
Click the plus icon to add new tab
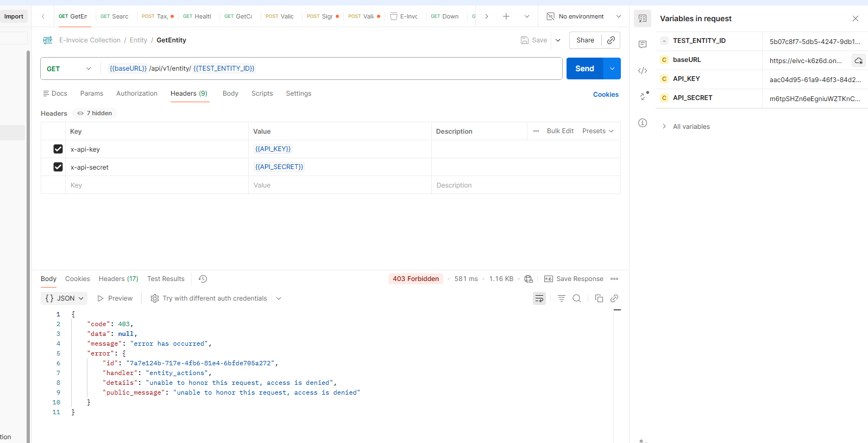[506, 16]
